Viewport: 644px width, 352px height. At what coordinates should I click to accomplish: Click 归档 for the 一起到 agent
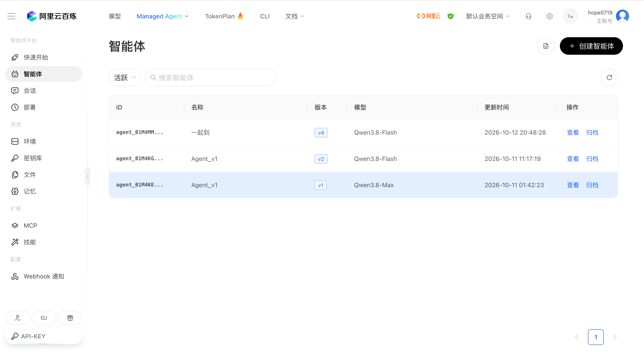pos(592,132)
